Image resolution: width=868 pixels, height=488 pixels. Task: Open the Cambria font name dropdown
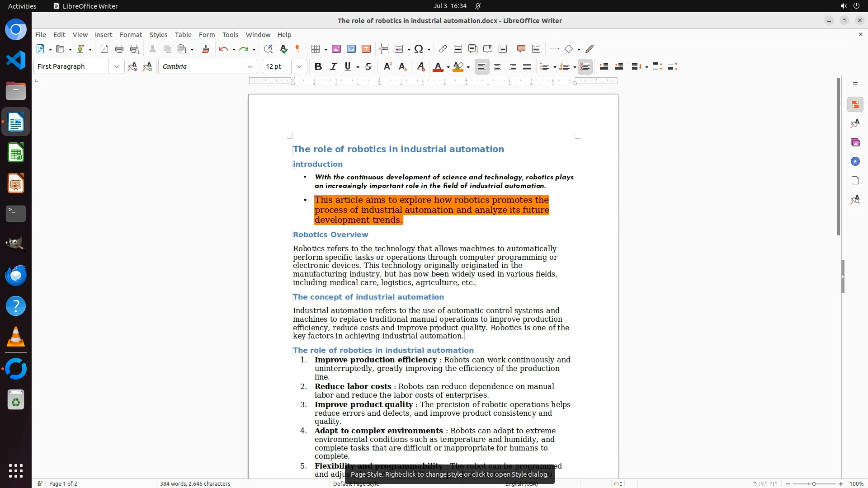pyautogui.click(x=250, y=67)
